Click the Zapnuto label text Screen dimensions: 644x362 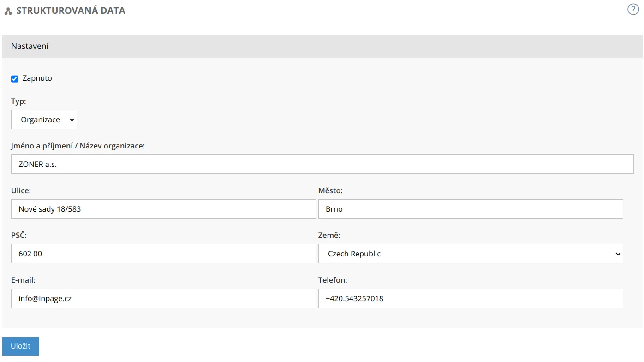coord(37,78)
